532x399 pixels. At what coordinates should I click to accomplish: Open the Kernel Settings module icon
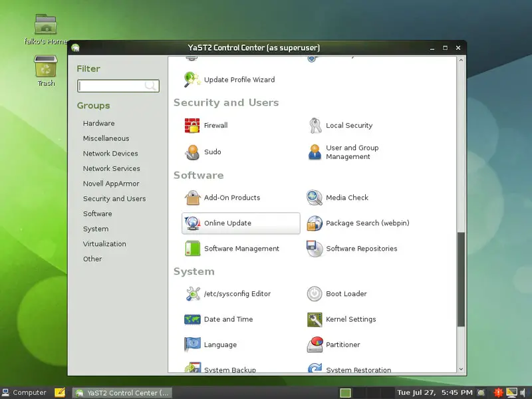(x=315, y=319)
